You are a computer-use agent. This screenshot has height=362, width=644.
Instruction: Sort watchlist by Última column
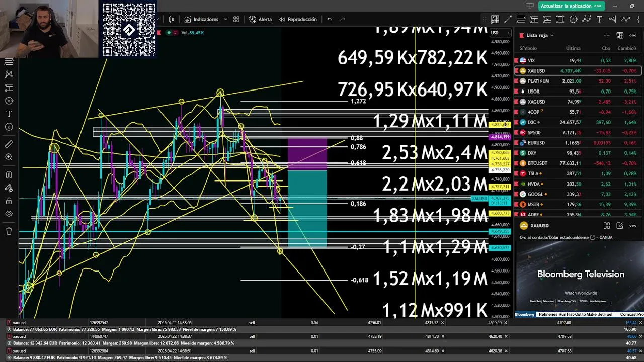(573, 48)
